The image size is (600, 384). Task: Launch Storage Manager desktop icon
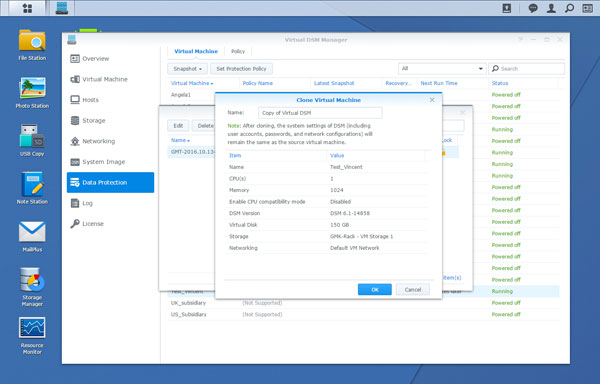point(32,287)
